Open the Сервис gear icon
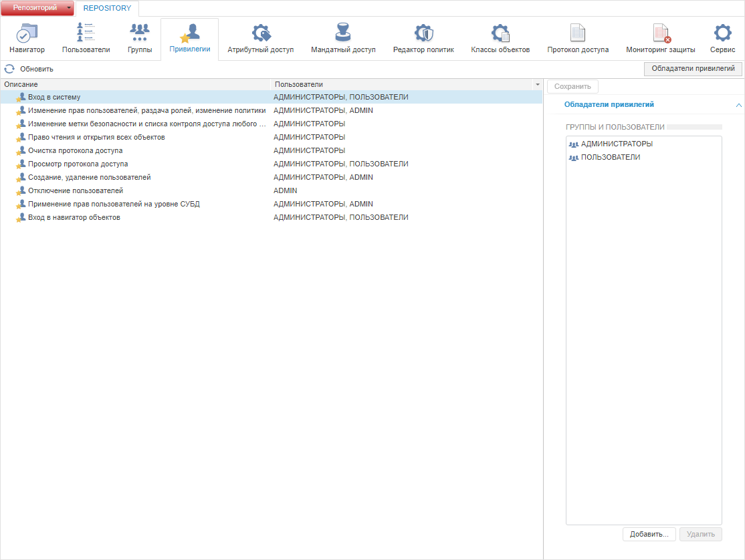Screen dimensions: 745x560 point(723,33)
